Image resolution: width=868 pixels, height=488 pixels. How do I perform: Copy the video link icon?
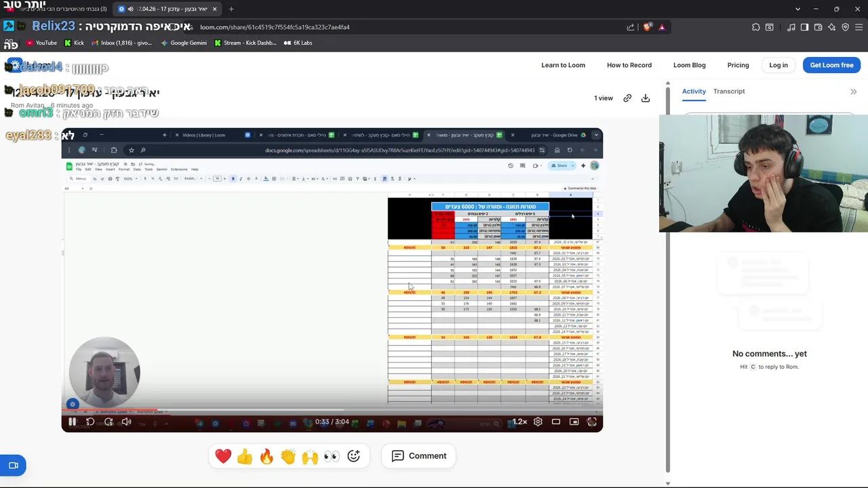pos(627,98)
